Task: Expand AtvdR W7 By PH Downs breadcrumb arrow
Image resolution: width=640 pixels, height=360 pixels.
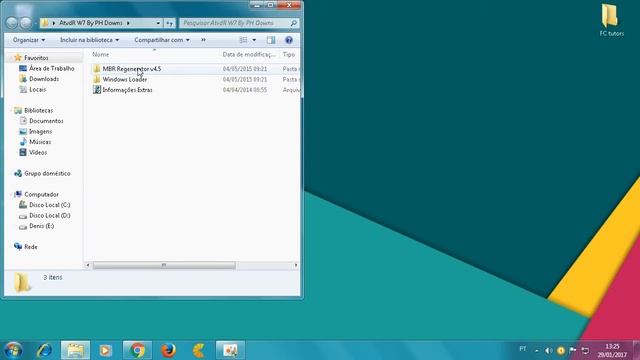Action: pyautogui.click(x=128, y=23)
